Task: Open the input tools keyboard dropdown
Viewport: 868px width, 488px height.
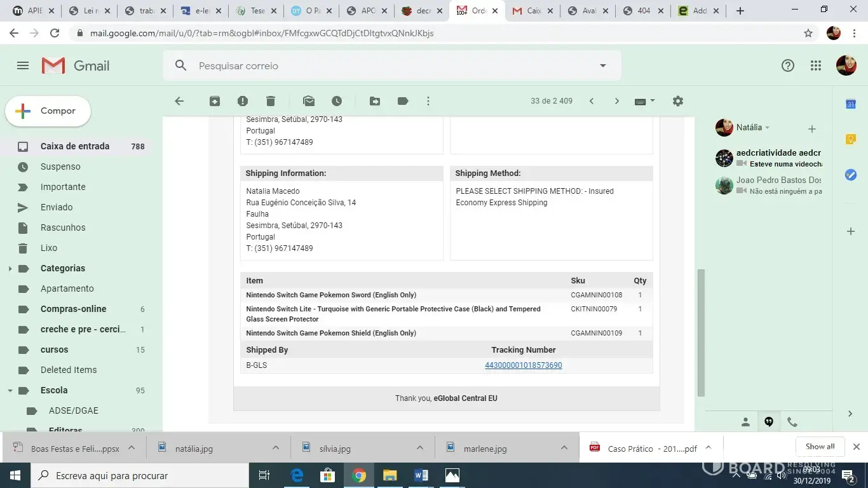Action: (x=644, y=101)
